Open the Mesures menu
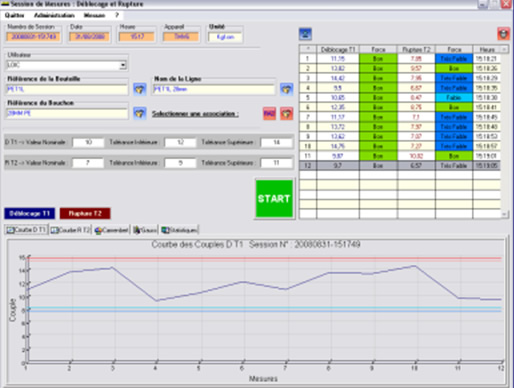The height and width of the screenshot is (388, 514). pyautogui.click(x=94, y=15)
